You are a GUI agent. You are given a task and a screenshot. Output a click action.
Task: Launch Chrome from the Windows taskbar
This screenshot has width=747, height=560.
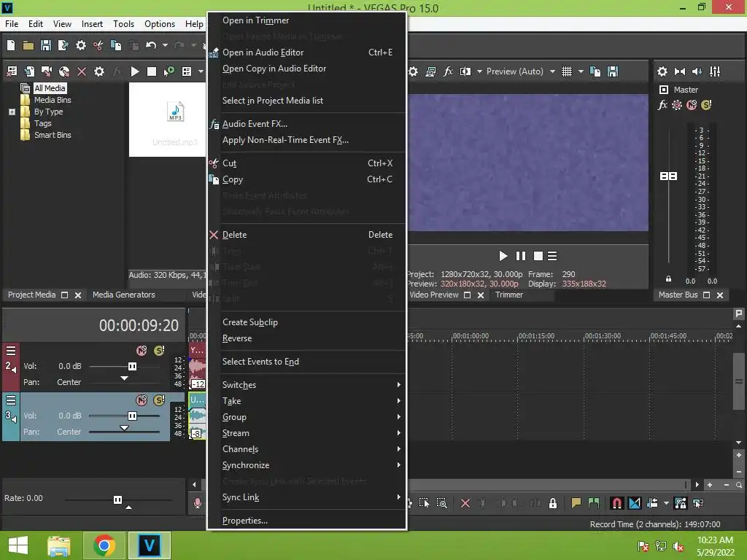pyautogui.click(x=104, y=545)
